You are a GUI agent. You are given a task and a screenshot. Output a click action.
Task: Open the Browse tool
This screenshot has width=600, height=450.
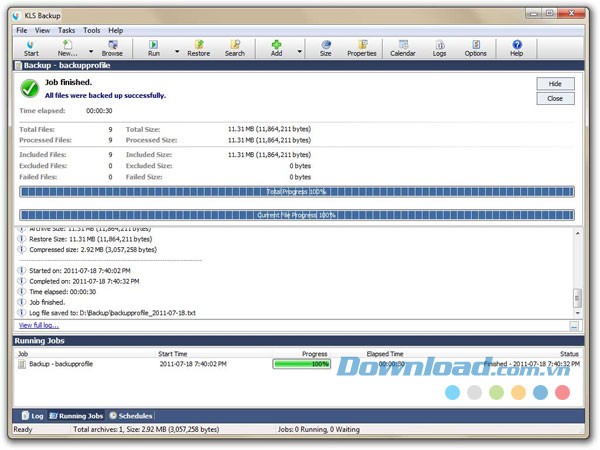coord(112,47)
